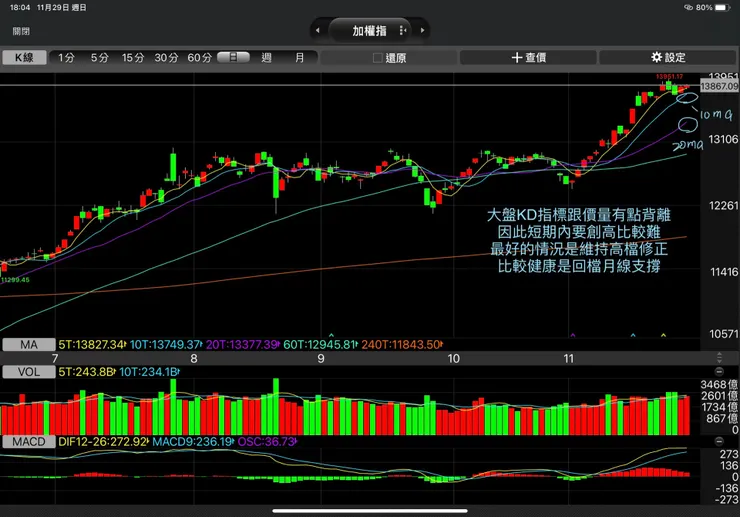Select the 20T:13377.39 moving average value
The image size is (740, 517).
pos(243,345)
